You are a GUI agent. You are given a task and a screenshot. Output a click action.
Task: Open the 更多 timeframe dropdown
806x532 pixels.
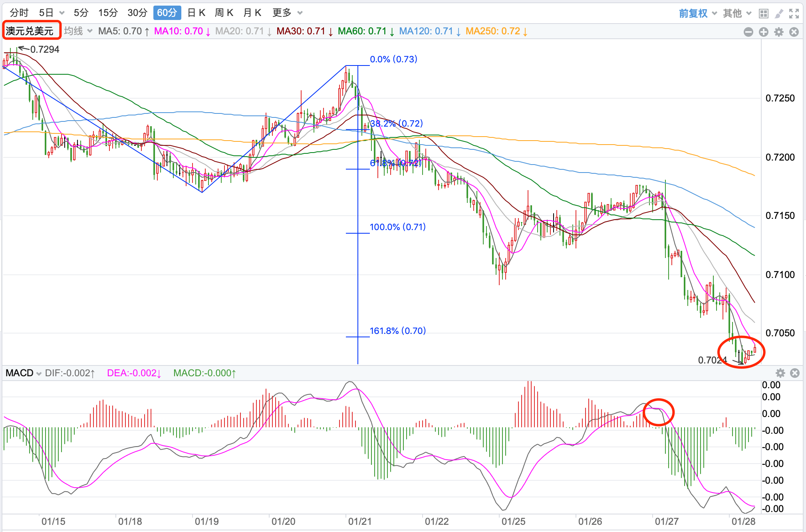(x=287, y=13)
